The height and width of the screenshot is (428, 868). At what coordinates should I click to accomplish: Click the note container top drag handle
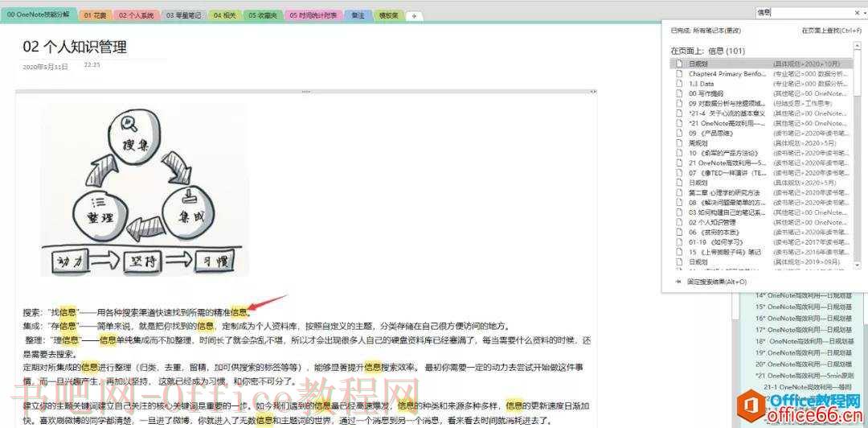306,92
